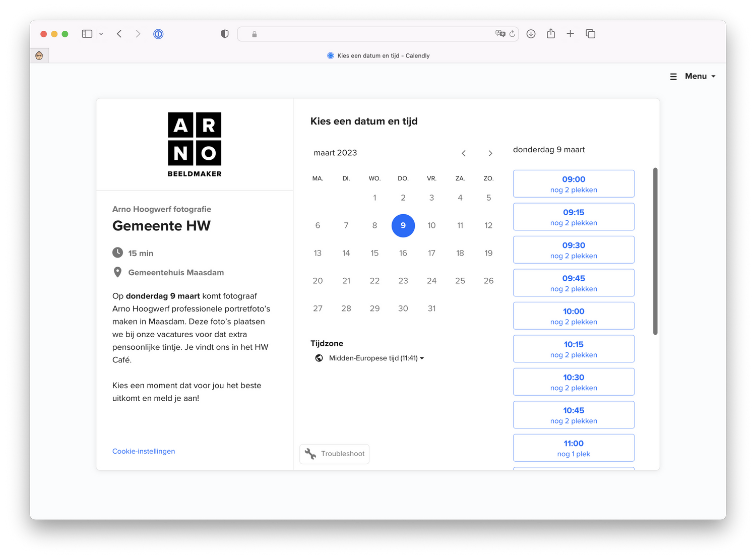Click the Safari address bar field
756x559 pixels.
tap(378, 34)
